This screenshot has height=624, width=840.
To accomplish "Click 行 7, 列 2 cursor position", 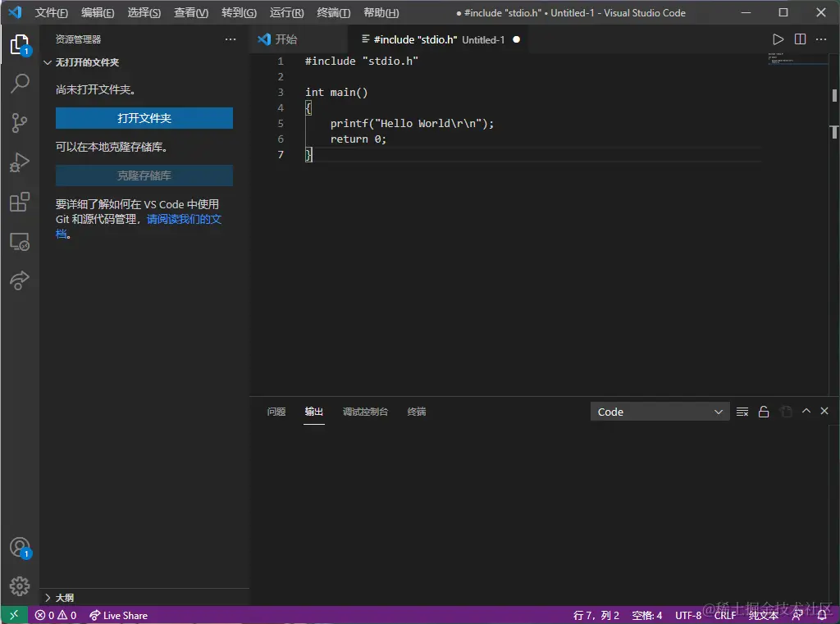I will click(x=596, y=616).
